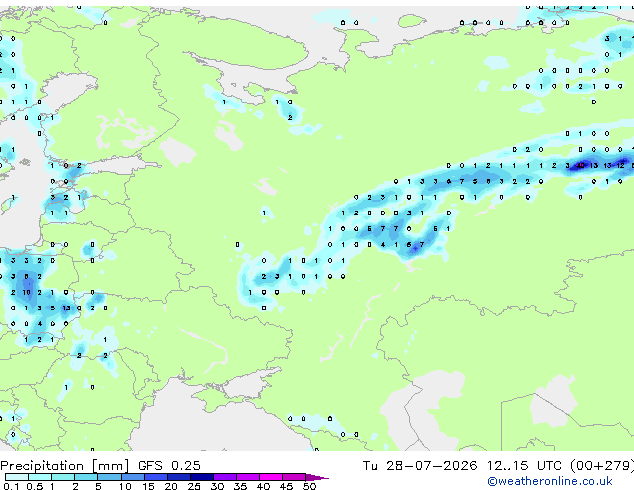Screen dimensions: 634x490
Task: Select the 0.5–1 mm legend color
Action: coord(40,477)
